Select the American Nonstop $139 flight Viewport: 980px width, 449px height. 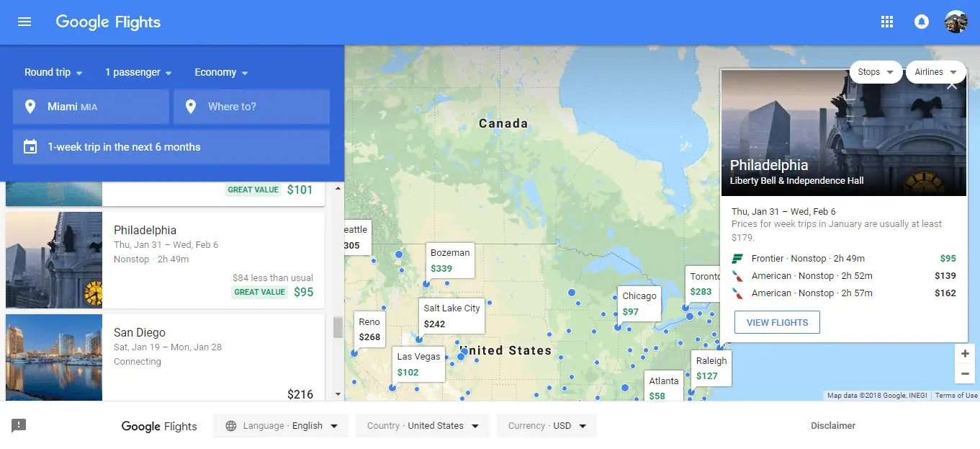844,276
